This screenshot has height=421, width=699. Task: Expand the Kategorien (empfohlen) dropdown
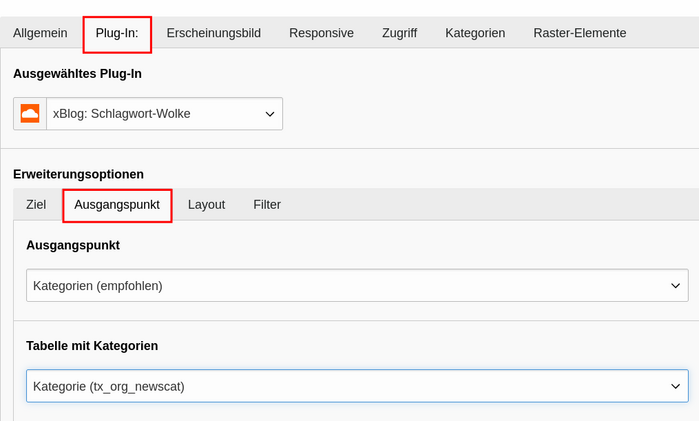358,285
